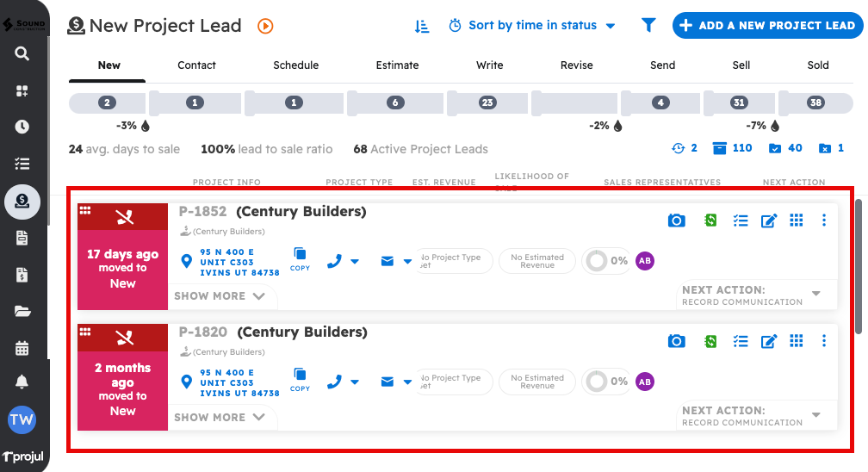
Task: Click the orange play button beside the title
Action: click(x=265, y=26)
